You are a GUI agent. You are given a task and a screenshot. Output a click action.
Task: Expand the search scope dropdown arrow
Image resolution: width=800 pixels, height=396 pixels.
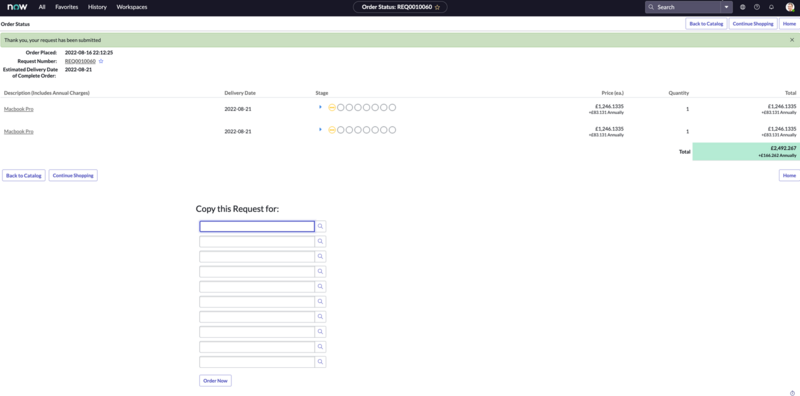(727, 7)
